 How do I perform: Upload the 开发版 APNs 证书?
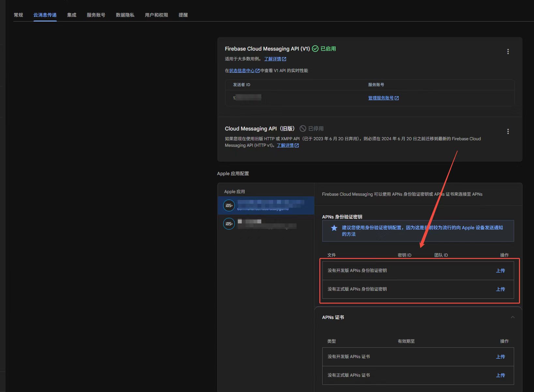pos(500,357)
